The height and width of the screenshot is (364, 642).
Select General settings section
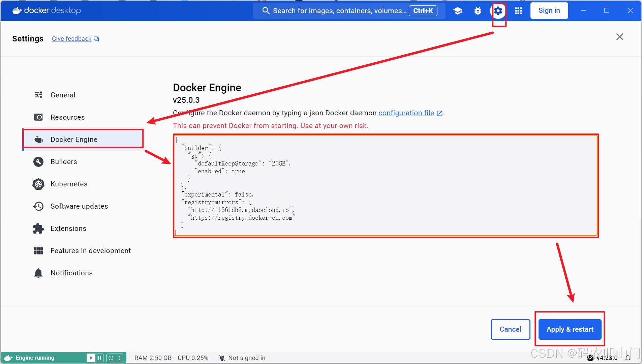tap(83, 95)
